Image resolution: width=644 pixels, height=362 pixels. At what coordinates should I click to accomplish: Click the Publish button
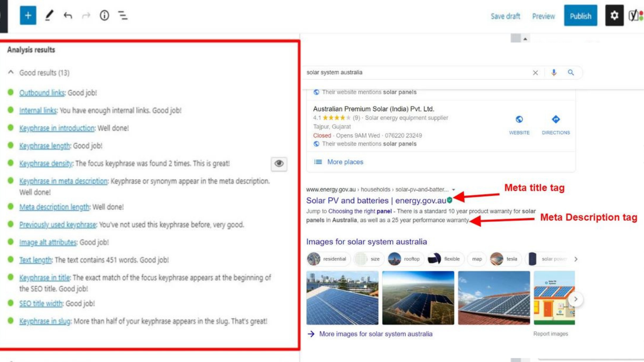581,16
